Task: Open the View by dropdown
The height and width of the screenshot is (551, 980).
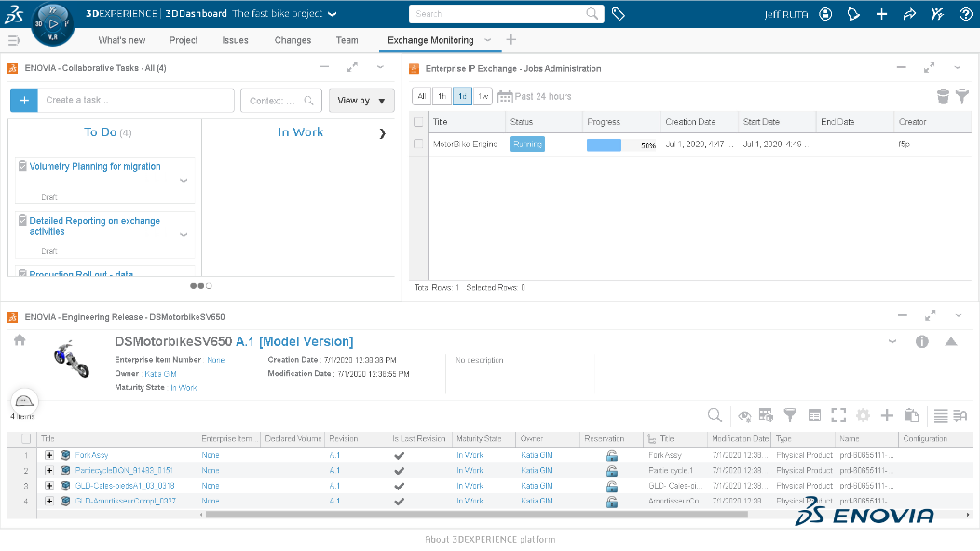Action: click(361, 100)
